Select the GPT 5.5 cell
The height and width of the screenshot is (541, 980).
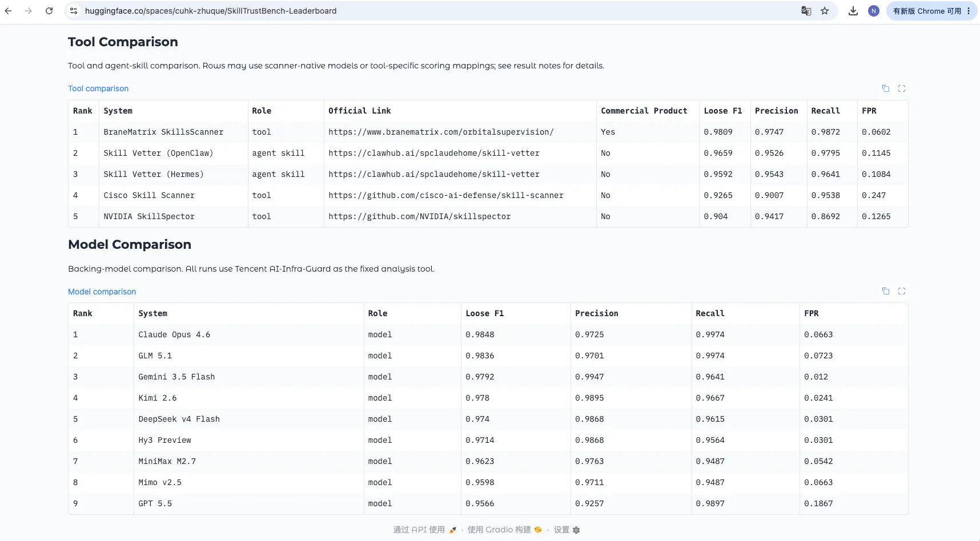tap(249, 503)
